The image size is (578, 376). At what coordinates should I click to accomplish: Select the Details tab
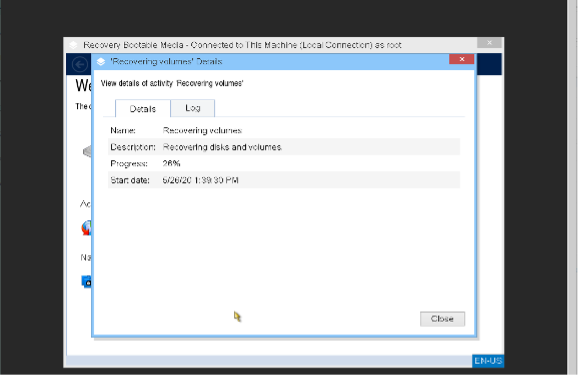coord(143,109)
